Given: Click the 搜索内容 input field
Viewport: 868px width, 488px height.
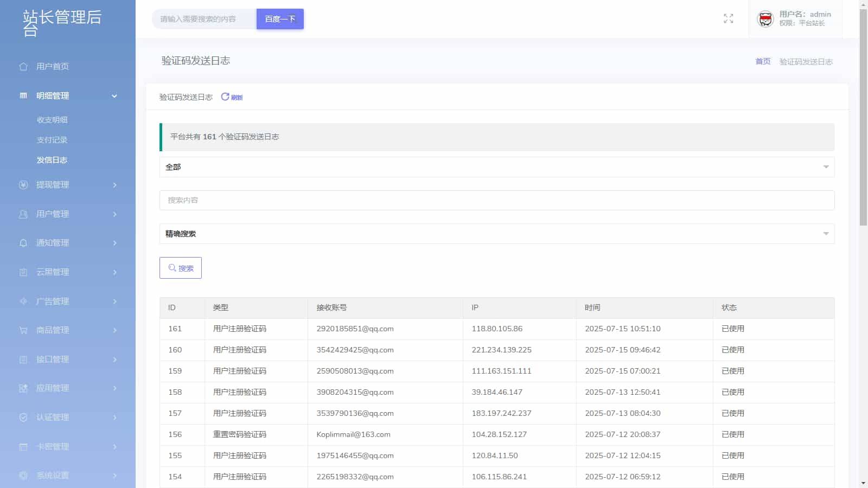Looking at the screenshot, I should [x=496, y=200].
